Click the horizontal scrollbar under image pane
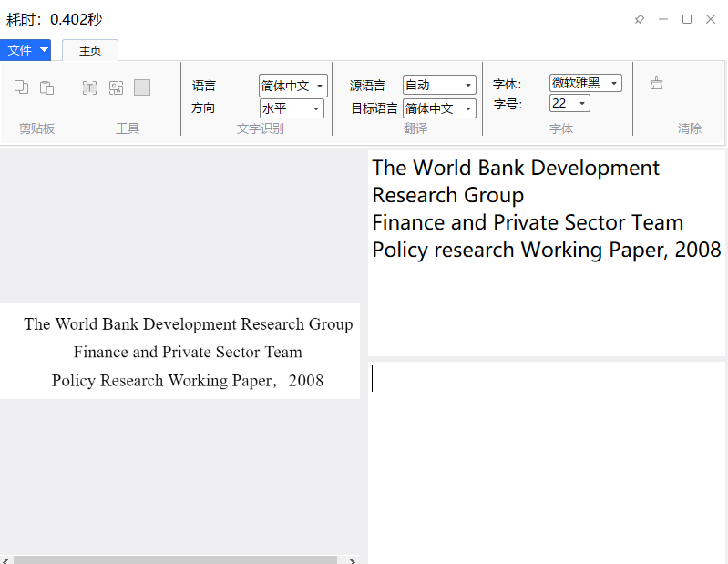The image size is (728, 564). coord(175,559)
